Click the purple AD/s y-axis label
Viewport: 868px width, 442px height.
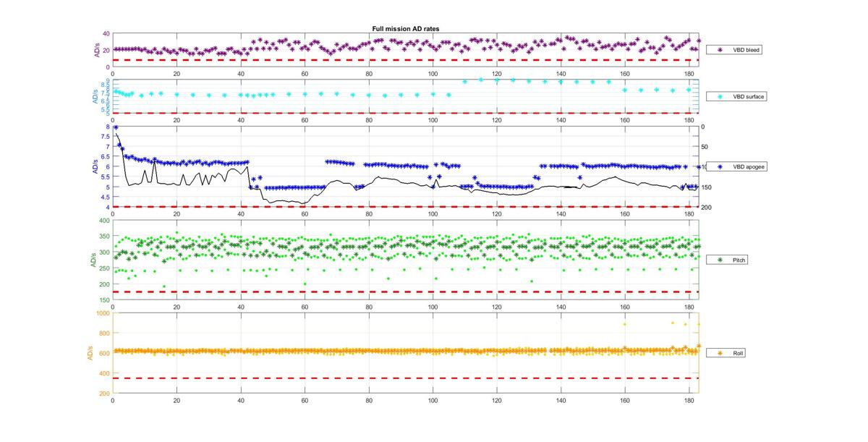coord(95,51)
